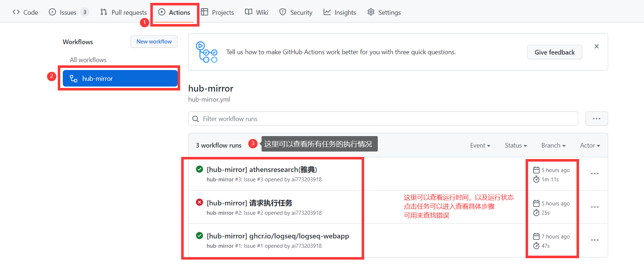Select hub-mirror workflow in sidebar
Screen dimensions: 644x265
(x=120, y=78)
